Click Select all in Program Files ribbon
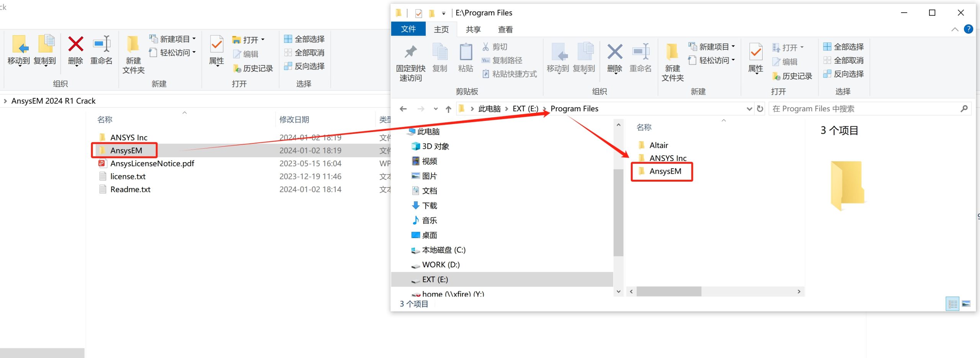Screen dimensions: 980x358 click(843, 47)
